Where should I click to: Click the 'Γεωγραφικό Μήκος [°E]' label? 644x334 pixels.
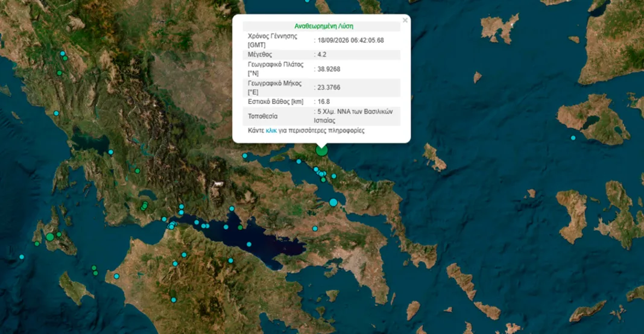click(x=275, y=87)
